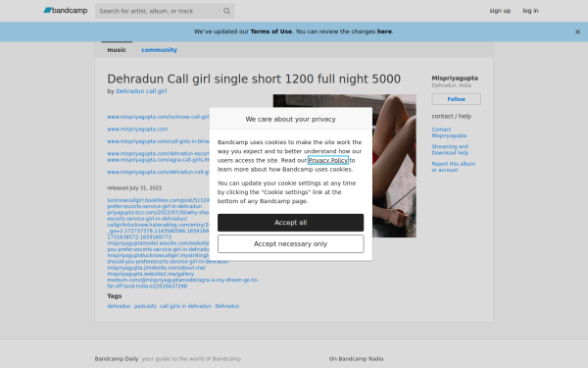Screen dimensions: 588x368
Task: Open Streaming and Download help
Action: coord(450,150)
